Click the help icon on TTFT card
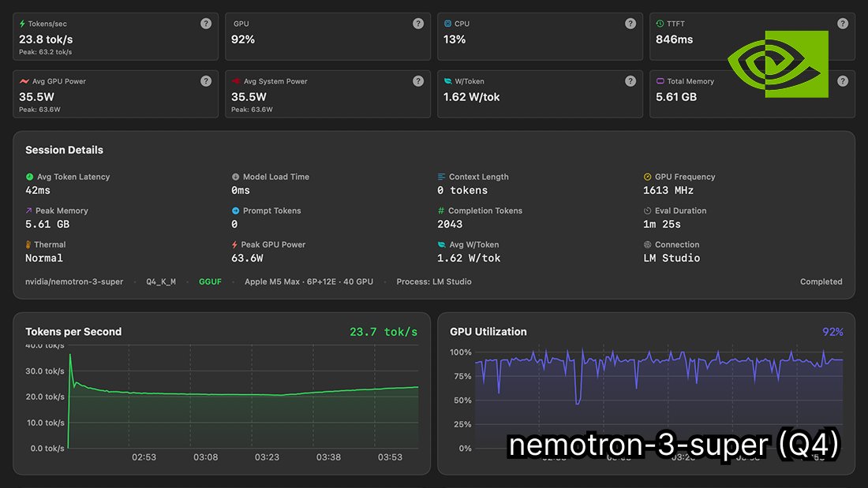 [x=843, y=24]
